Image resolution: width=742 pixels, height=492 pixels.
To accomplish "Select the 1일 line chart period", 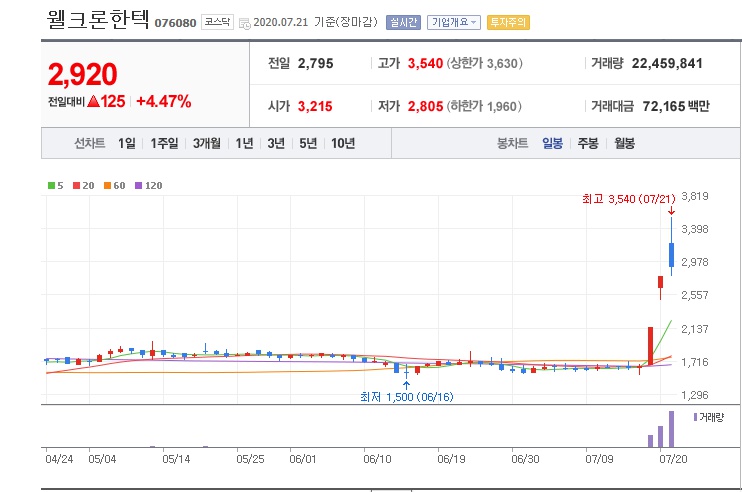I will pos(127,143).
